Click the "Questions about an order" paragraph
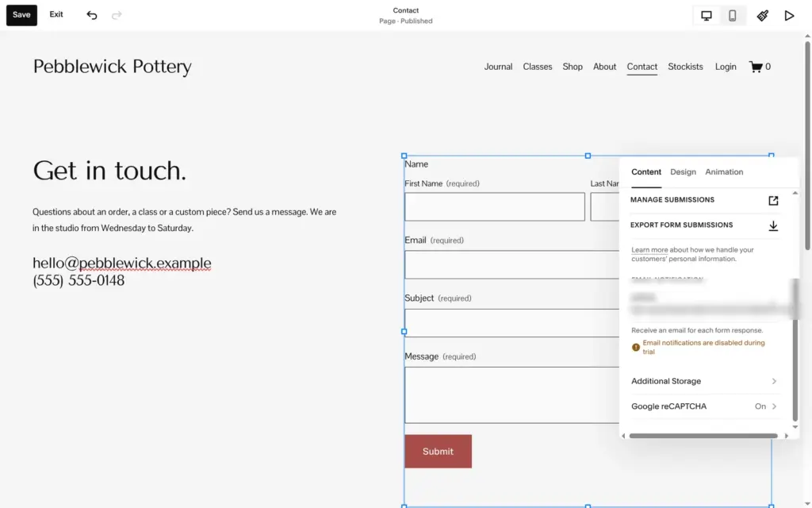The image size is (812, 508). pyautogui.click(x=184, y=220)
